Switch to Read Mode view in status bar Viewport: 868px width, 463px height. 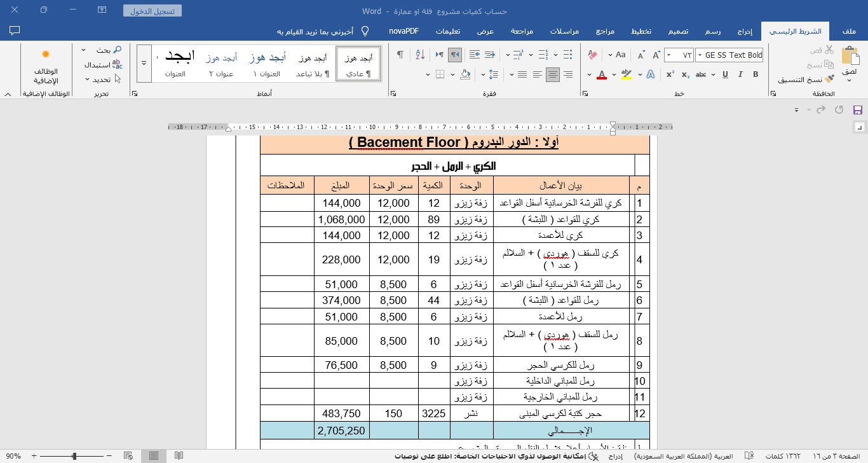tap(179, 456)
